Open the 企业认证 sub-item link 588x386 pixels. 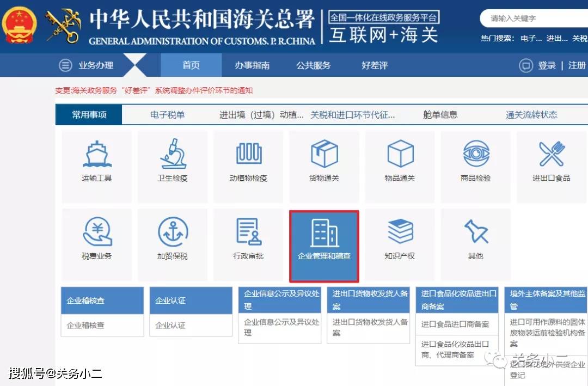[x=170, y=325]
